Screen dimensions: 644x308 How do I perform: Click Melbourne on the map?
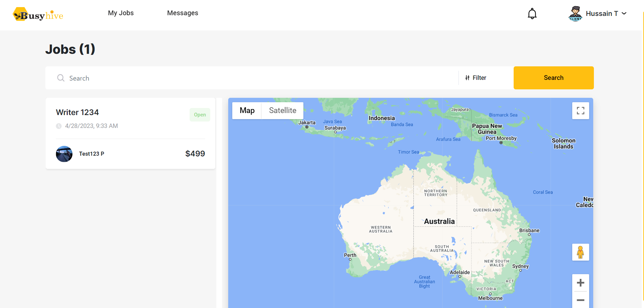[490, 298]
